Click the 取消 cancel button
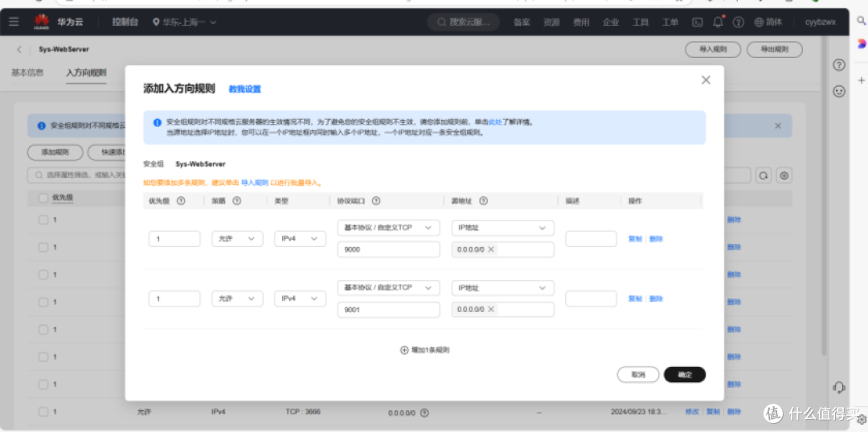Image resolution: width=868 pixels, height=432 pixels. click(x=638, y=375)
